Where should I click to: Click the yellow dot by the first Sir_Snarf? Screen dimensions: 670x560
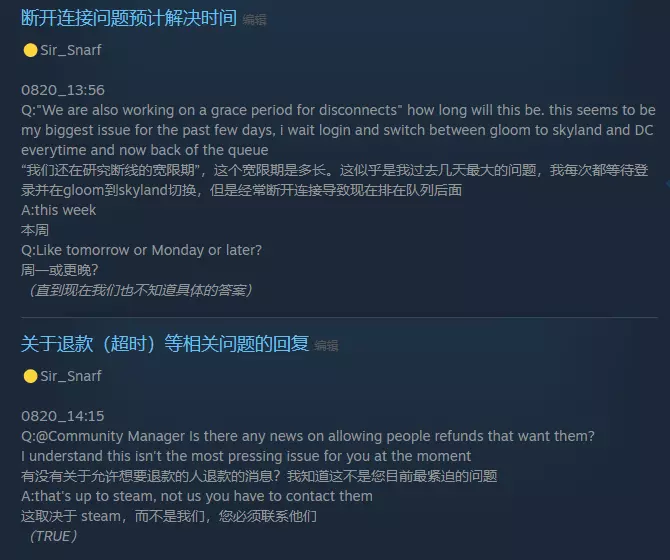click(30, 50)
